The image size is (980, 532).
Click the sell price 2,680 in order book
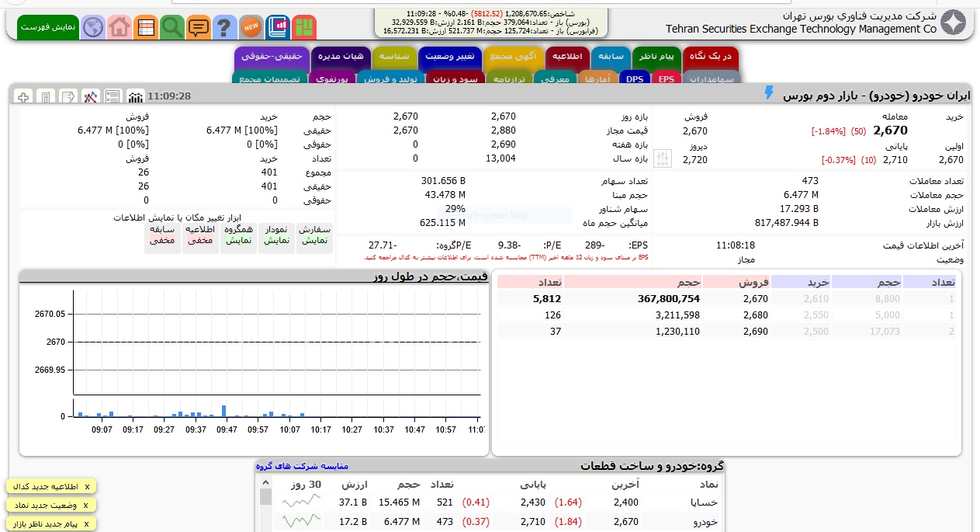[755, 315]
